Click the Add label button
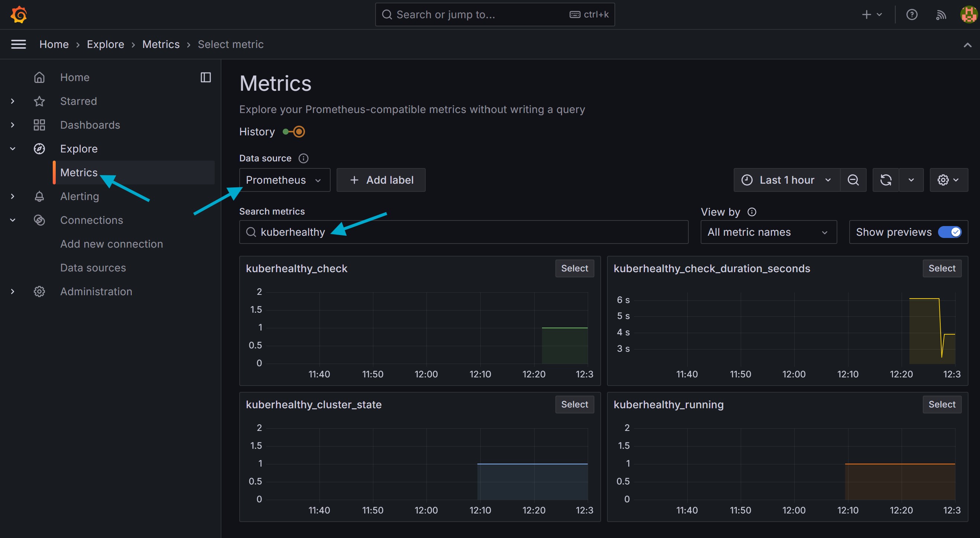Viewport: 980px width, 538px height. click(381, 180)
